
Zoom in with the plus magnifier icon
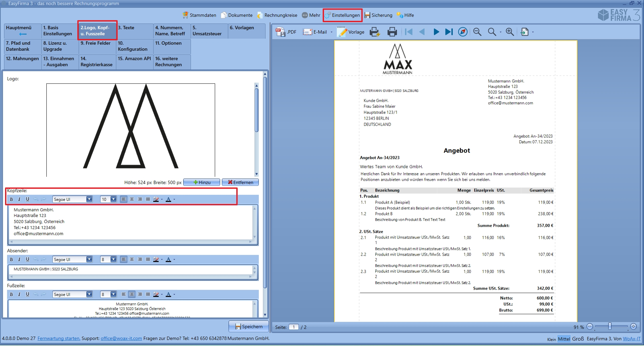(x=510, y=32)
